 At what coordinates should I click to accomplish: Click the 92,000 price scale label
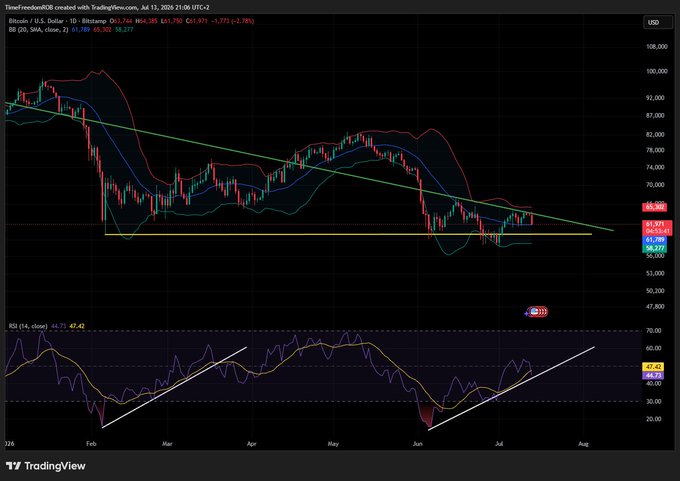point(657,98)
